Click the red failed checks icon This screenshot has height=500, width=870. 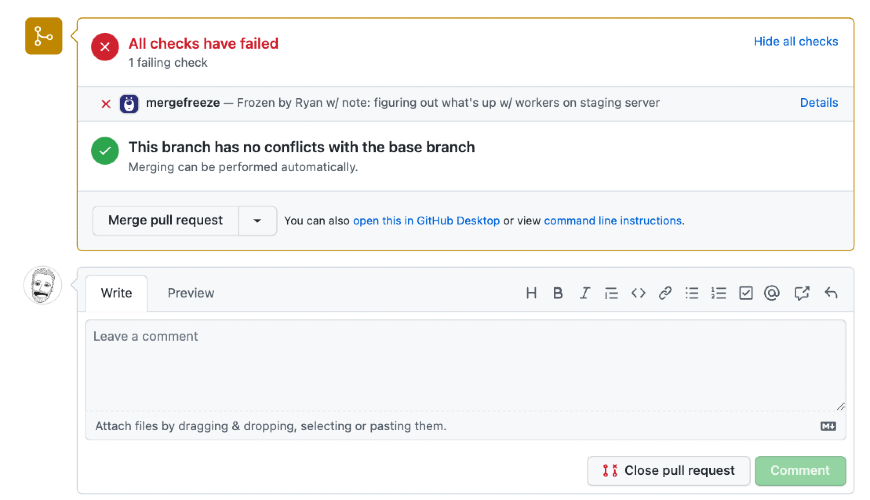point(105,47)
